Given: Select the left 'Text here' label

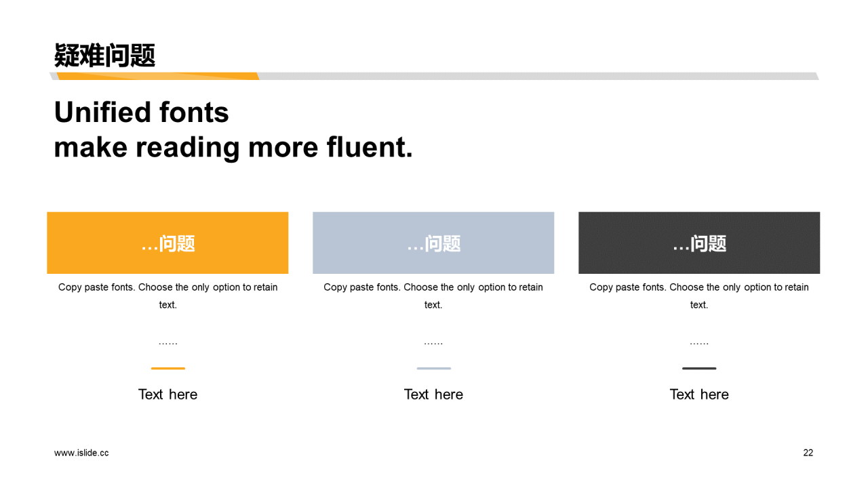Looking at the screenshot, I should pos(167,394).
